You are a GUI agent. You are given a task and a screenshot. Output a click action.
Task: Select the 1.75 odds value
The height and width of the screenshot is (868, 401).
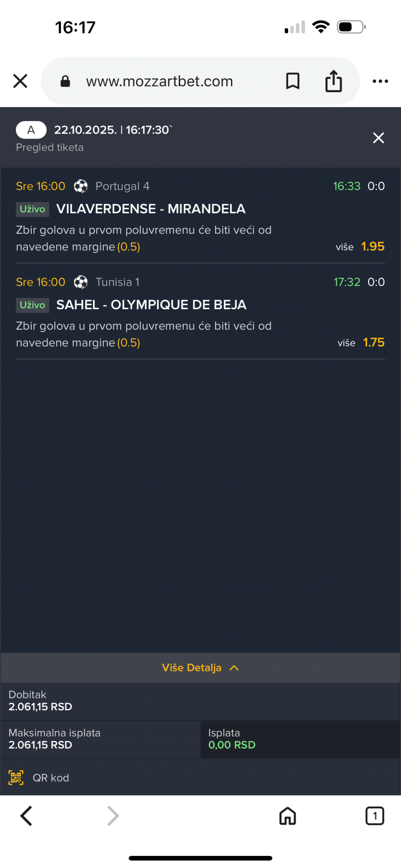pos(373,342)
